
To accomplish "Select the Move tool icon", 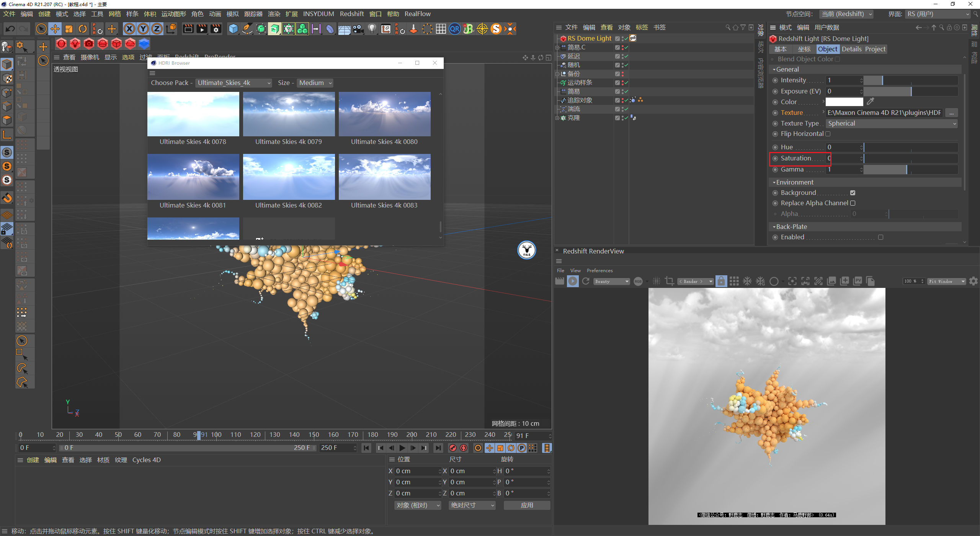I will pyautogui.click(x=55, y=29).
